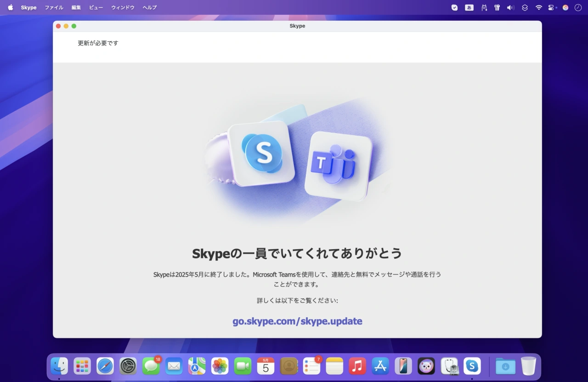Launch Safari from the Dock
This screenshot has width=588, height=382.
click(x=105, y=366)
